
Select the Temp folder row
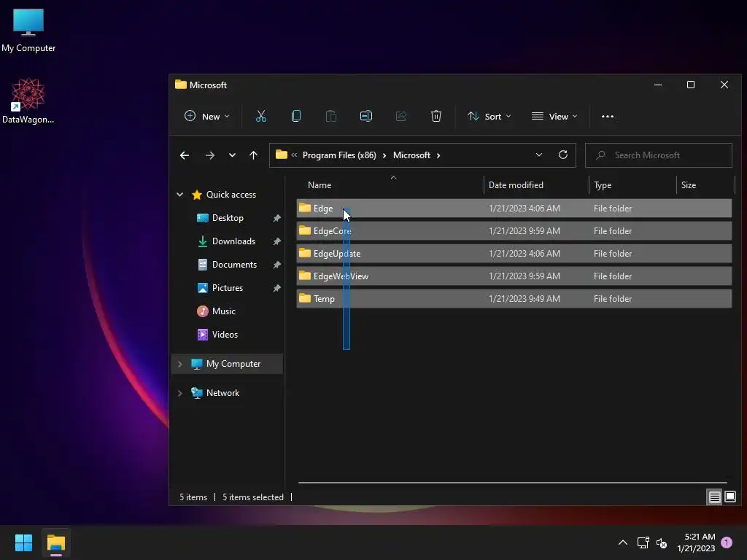(514, 298)
